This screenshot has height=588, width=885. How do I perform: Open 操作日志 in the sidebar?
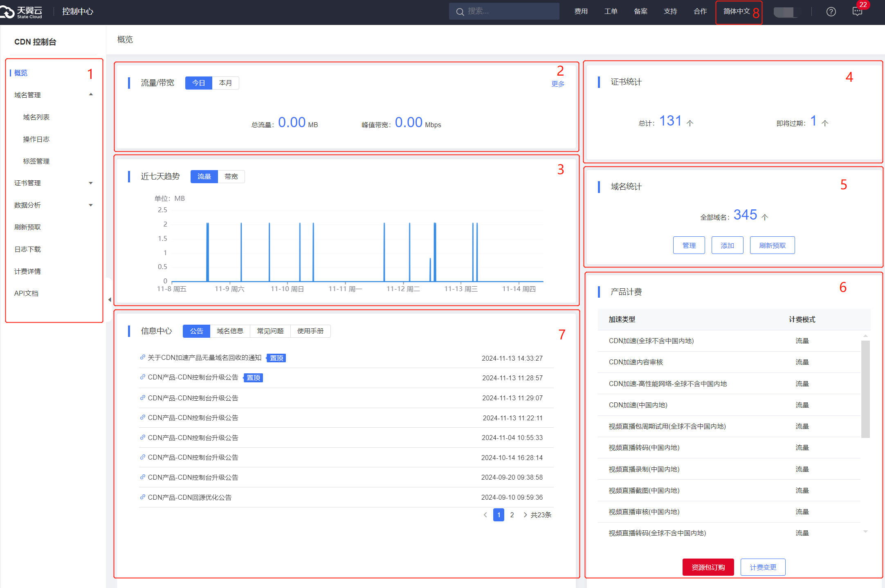point(36,139)
